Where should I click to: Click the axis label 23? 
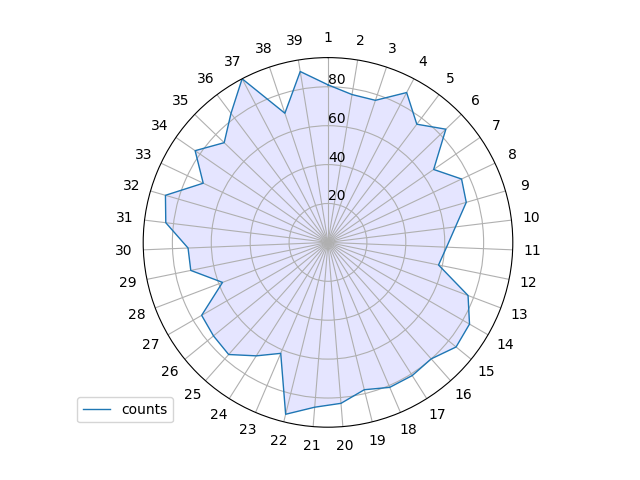click(248, 429)
